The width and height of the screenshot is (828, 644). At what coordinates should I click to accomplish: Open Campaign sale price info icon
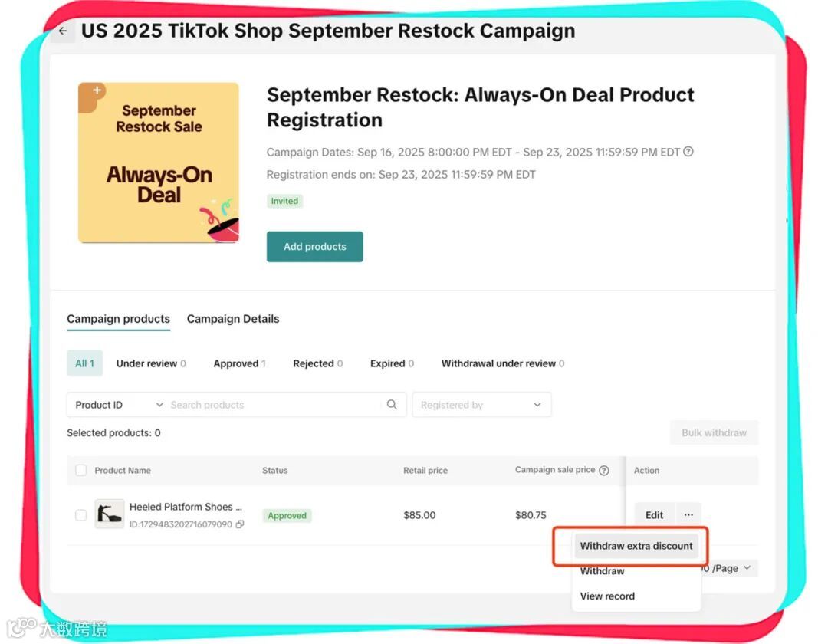tap(604, 470)
